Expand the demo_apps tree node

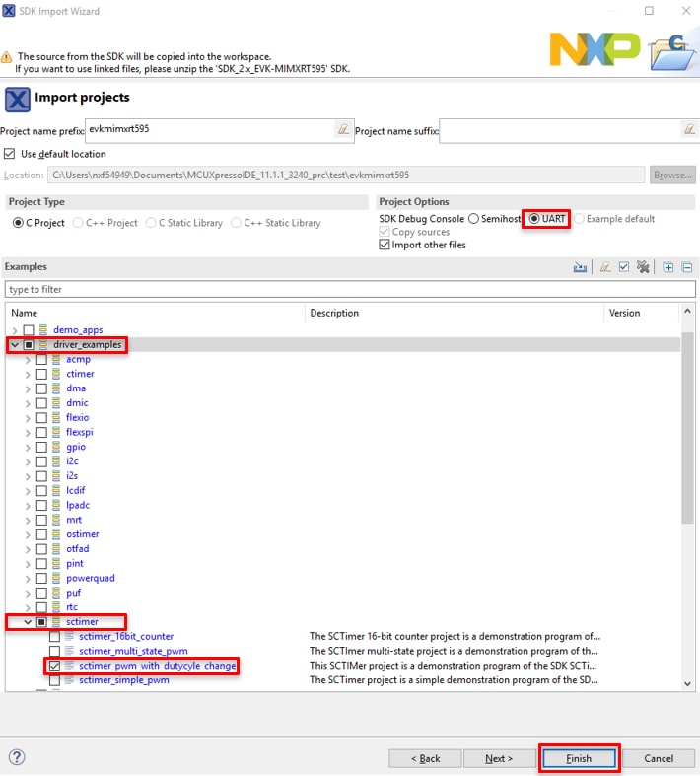click(14, 330)
